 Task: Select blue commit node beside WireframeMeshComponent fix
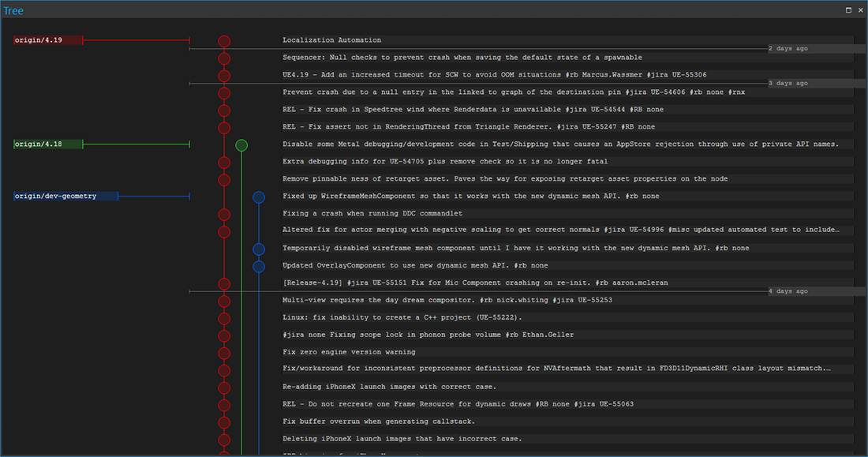tap(259, 197)
